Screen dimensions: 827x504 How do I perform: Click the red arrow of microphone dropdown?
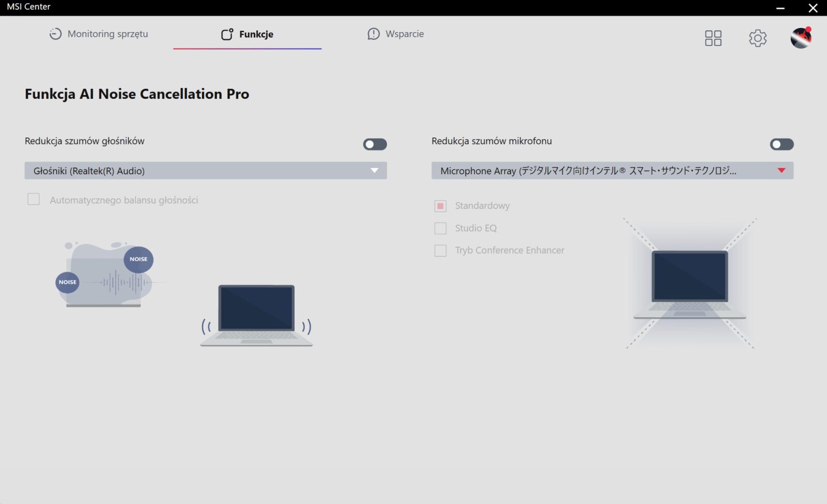[x=781, y=171]
